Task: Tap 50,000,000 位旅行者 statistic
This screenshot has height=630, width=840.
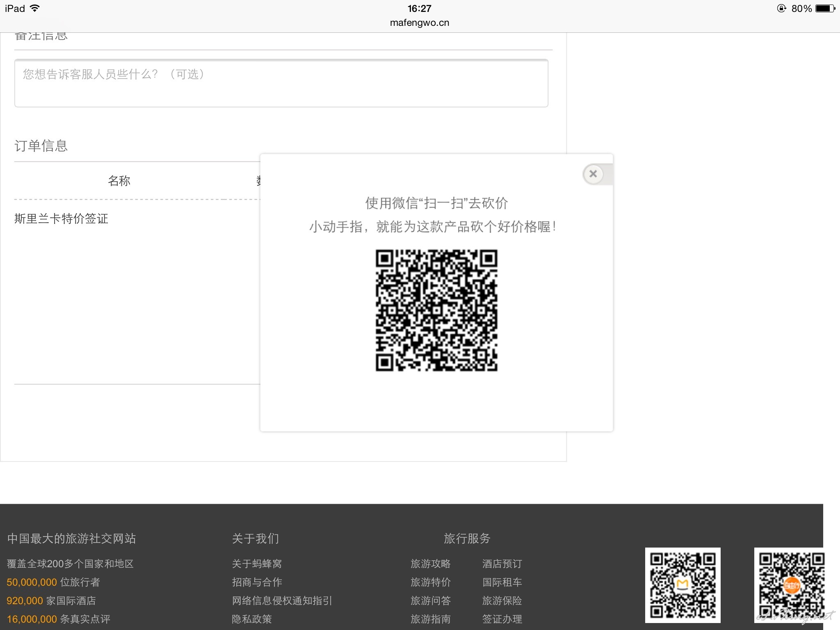Action: 53,582
